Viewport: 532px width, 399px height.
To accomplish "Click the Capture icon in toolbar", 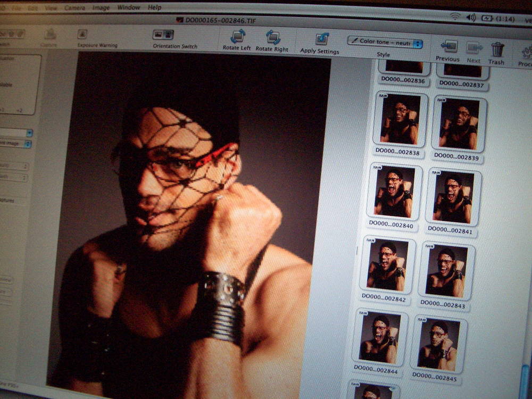I will [x=50, y=34].
